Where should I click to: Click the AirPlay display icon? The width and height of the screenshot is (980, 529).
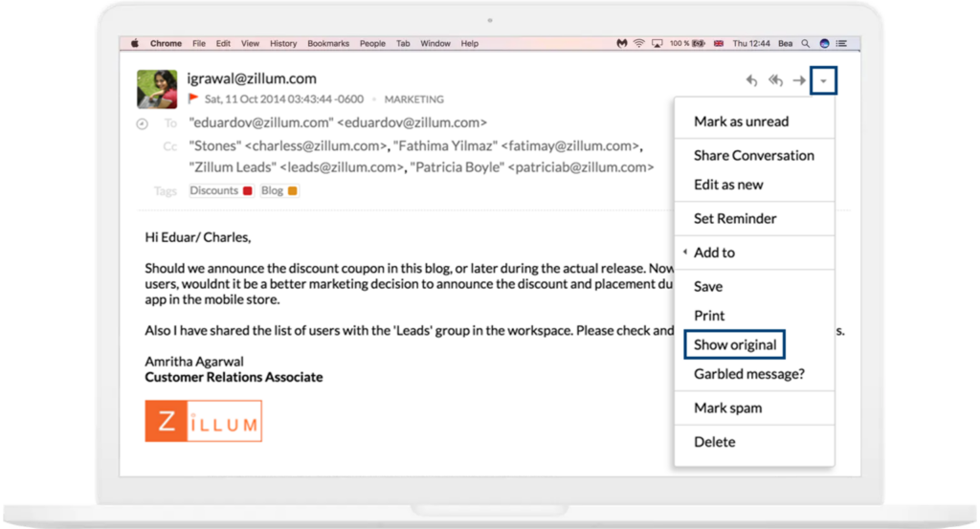[657, 43]
